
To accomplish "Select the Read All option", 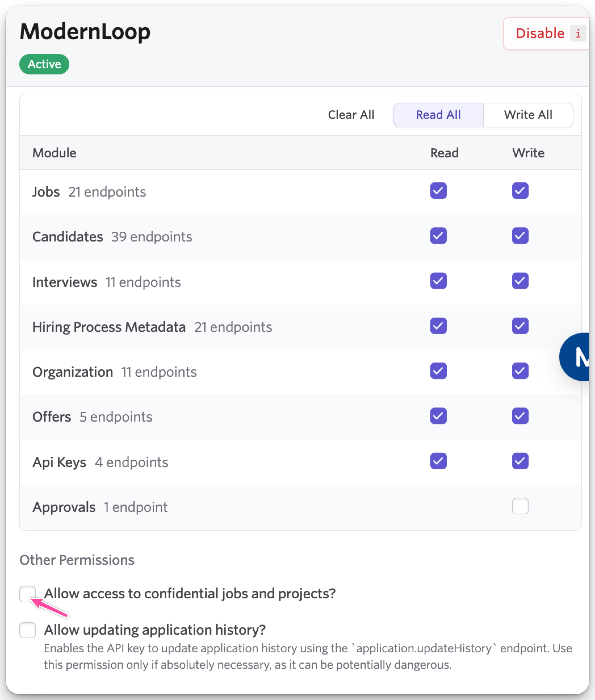I will pos(438,115).
